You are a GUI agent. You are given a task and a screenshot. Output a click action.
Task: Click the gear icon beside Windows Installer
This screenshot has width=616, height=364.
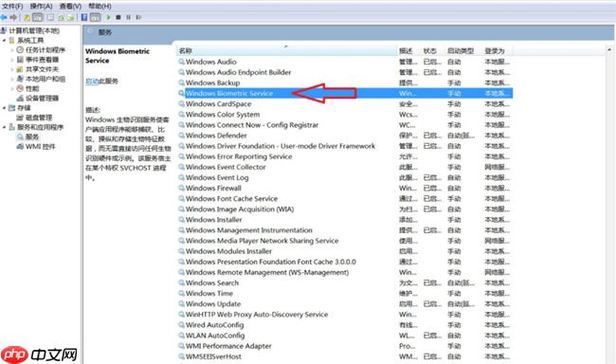(x=182, y=220)
